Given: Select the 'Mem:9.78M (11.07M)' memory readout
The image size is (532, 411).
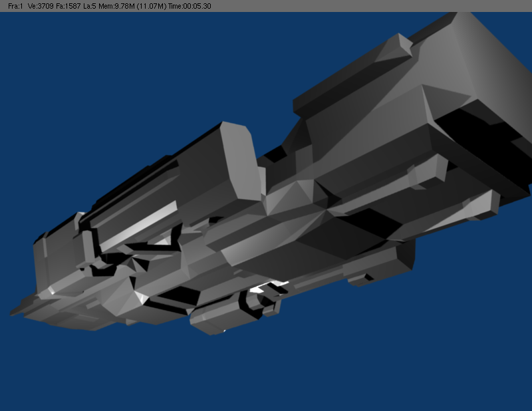Looking at the screenshot, I should click(x=132, y=6).
